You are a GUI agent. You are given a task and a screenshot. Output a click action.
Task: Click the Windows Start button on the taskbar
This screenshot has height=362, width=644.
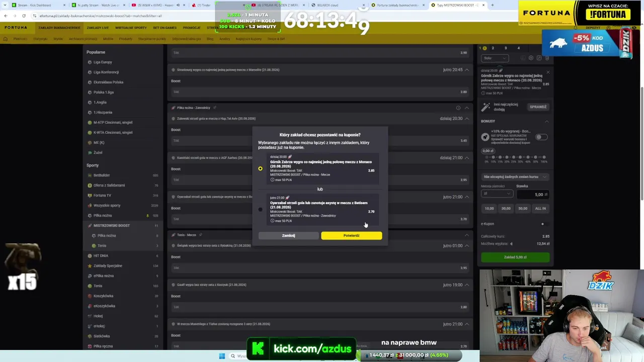click(222, 356)
